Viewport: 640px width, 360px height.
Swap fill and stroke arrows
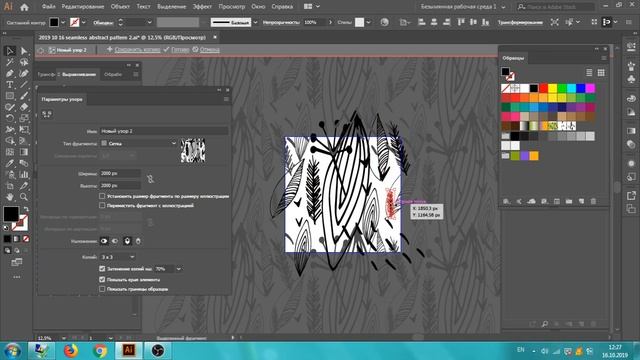point(26,209)
